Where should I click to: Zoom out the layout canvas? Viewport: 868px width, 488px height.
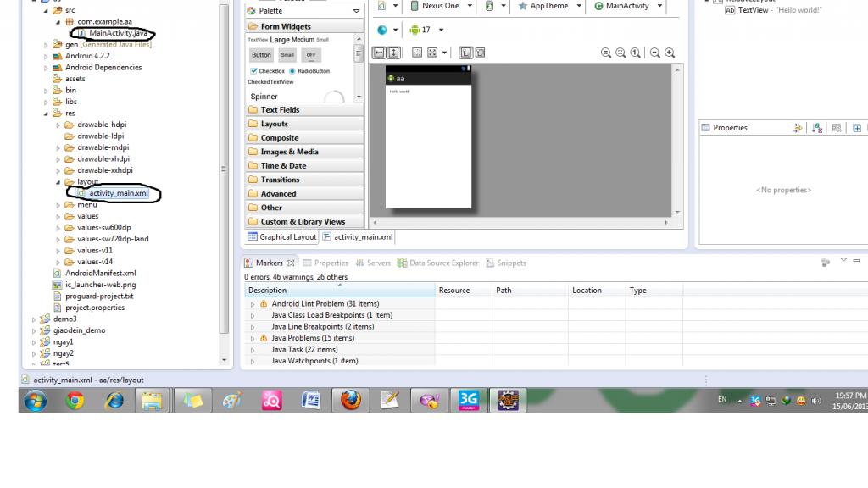655,53
